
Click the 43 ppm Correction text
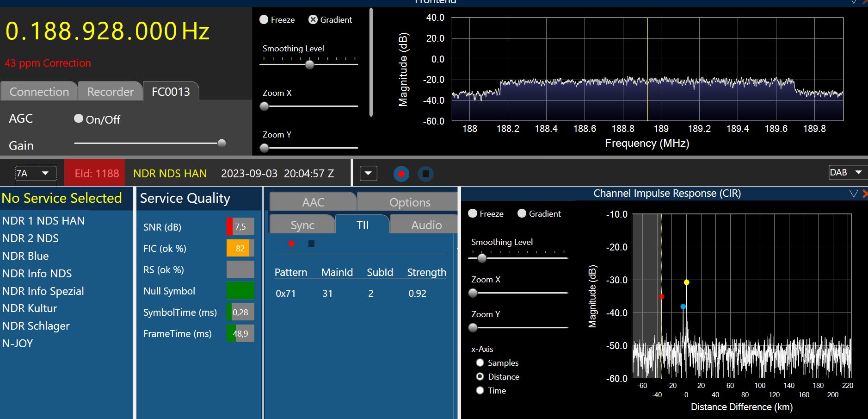coord(48,63)
